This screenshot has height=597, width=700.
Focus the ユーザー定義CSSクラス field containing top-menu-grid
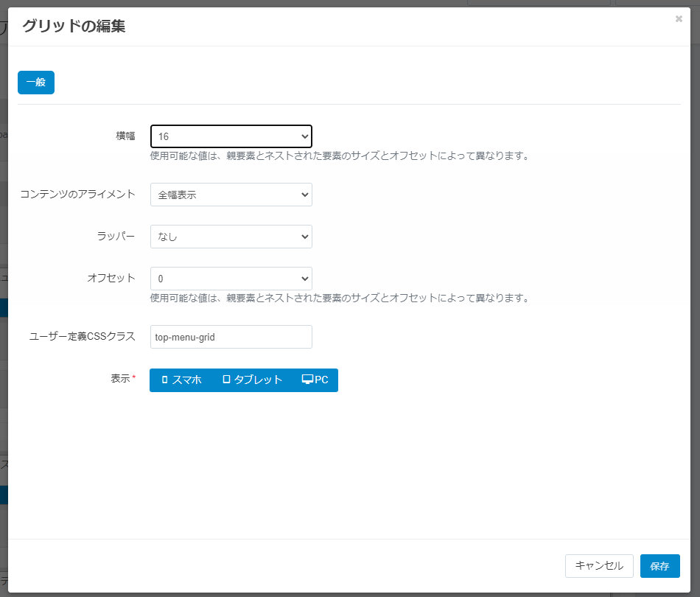[x=231, y=337]
